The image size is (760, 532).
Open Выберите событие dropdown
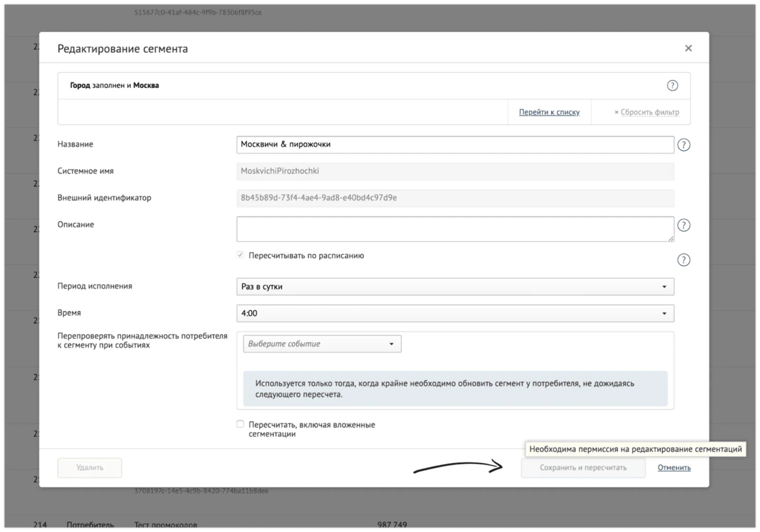322,344
